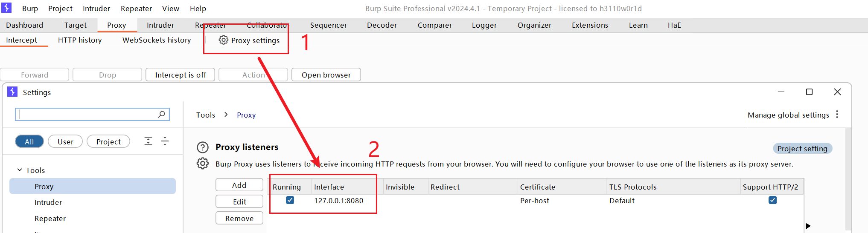Open the WebSockets history sub-tab
868x233 pixels.
tap(157, 40)
